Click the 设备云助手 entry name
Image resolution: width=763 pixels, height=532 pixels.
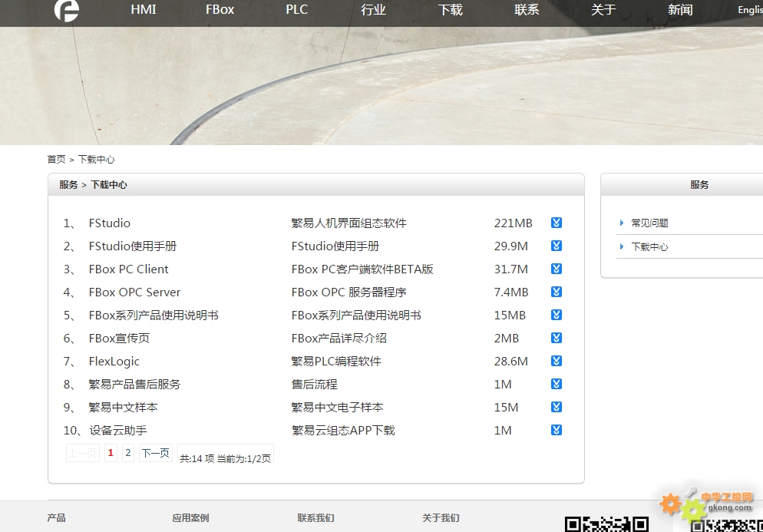tap(118, 430)
